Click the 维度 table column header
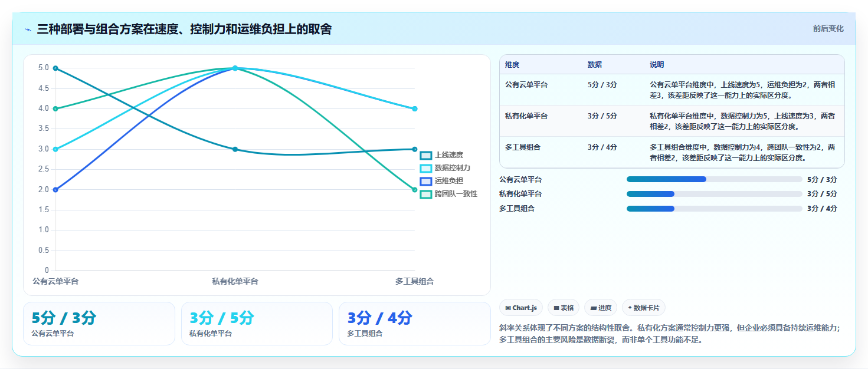Screen dimensions: 868x369 click(512, 65)
